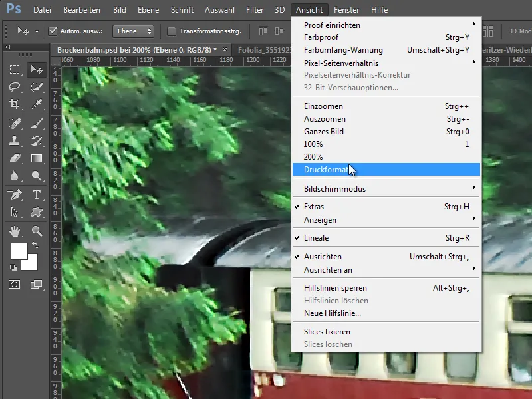Choose the Path Selection tool
This screenshot has height=399, width=532.
click(14, 212)
